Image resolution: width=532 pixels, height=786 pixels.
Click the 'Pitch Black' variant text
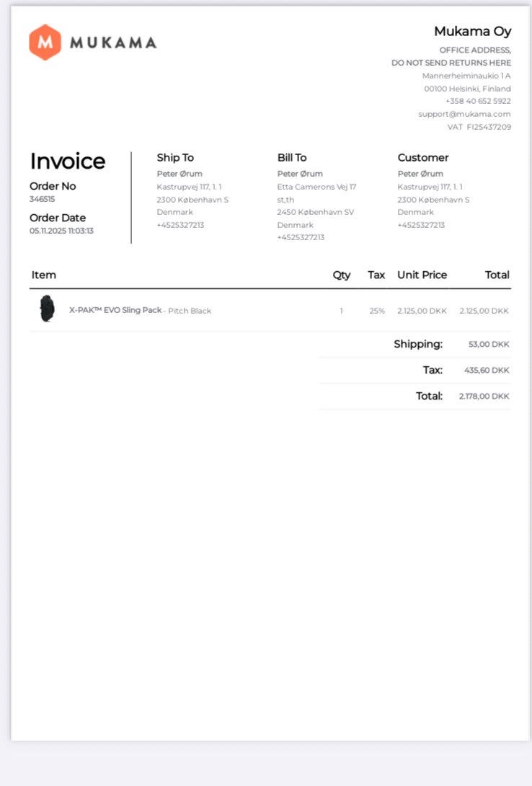point(190,311)
